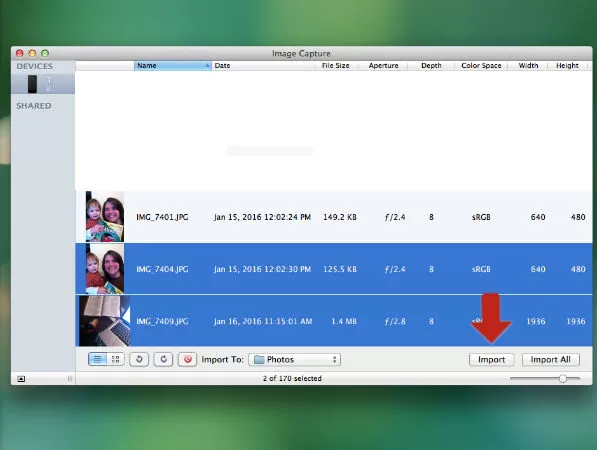
Task: Sort by the Name column header
Action: 172,66
